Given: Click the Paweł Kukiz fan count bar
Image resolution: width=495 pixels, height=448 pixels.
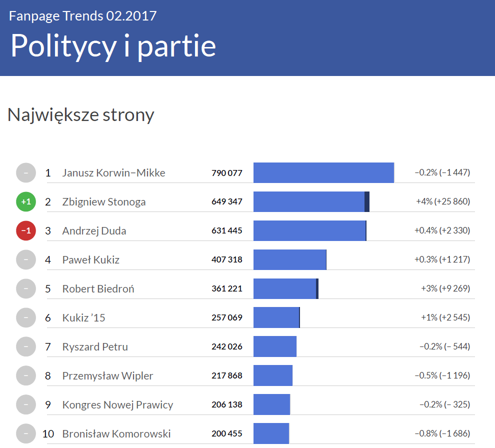Looking at the screenshot, I should 290,260.
